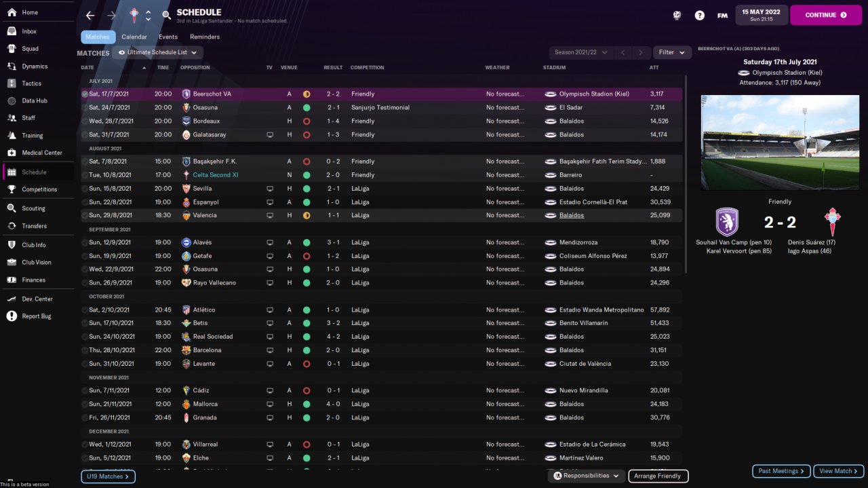Click Arrange Friendly
The image size is (868, 488).
658,476
